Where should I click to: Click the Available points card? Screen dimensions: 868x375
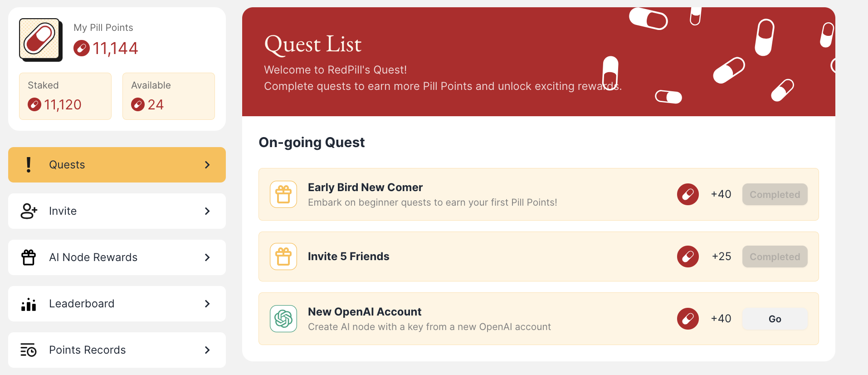[169, 96]
